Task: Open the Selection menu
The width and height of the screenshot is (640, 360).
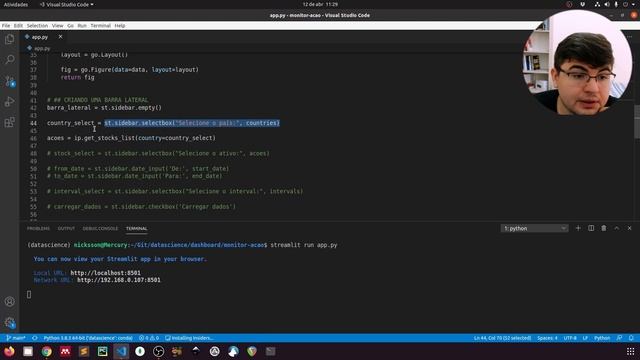Action: pos(37,25)
